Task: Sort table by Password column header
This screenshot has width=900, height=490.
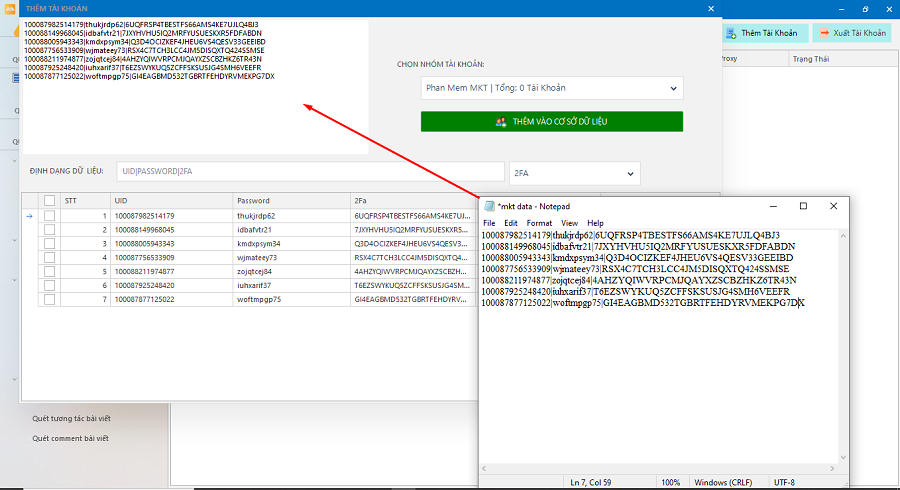Action: pos(290,200)
